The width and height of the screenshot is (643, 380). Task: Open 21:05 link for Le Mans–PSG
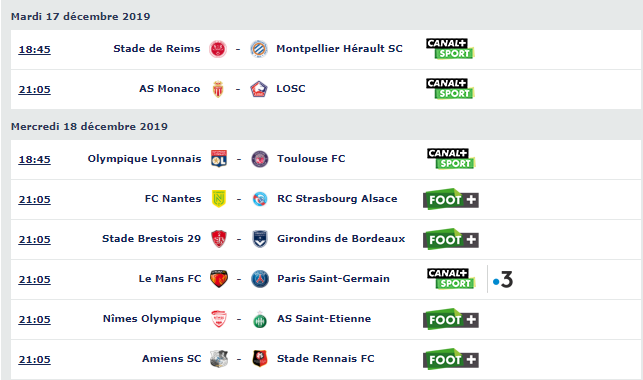click(34, 280)
